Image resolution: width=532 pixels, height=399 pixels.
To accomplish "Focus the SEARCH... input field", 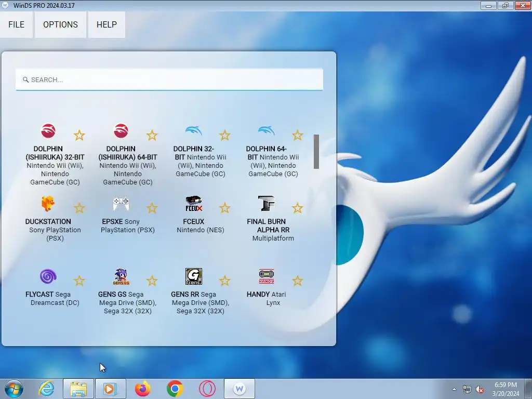I will tap(169, 79).
